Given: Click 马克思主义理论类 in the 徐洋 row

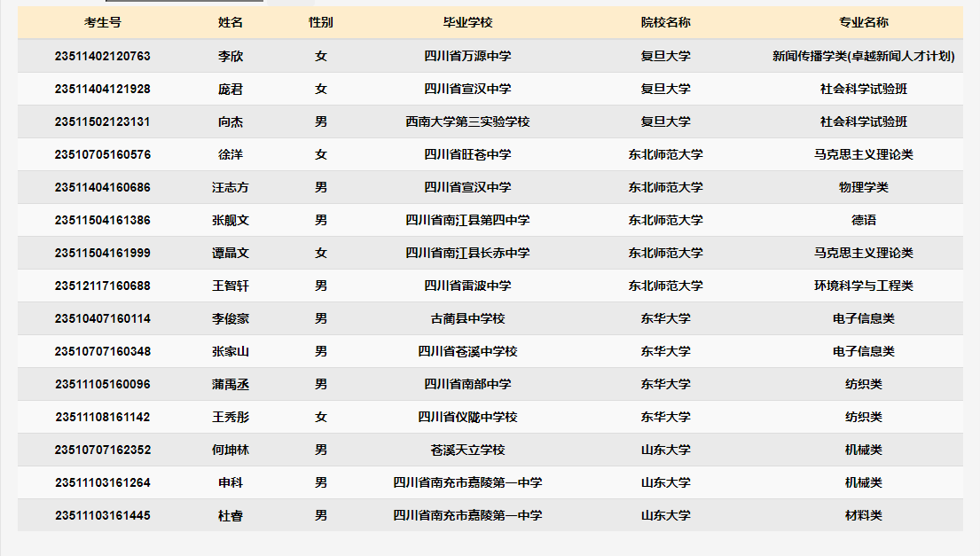Looking at the screenshot, I should tap(864, 154).
